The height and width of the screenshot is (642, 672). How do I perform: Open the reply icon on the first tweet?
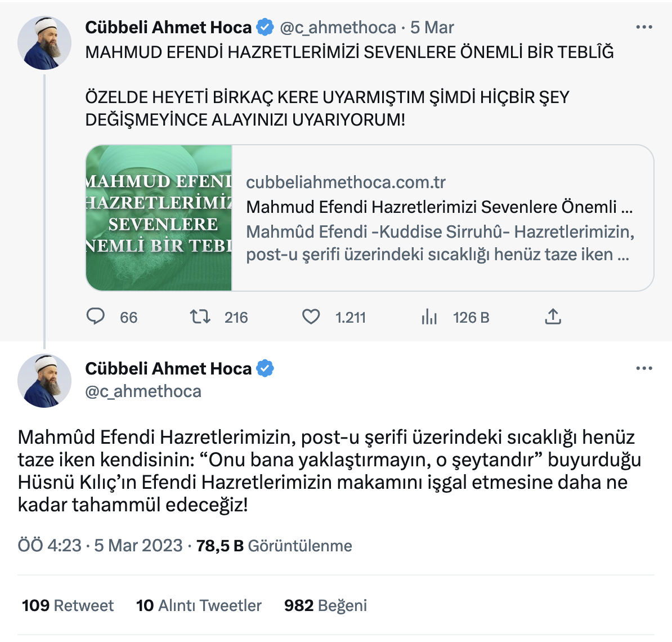pyautogui.click(x=96, y=317)
